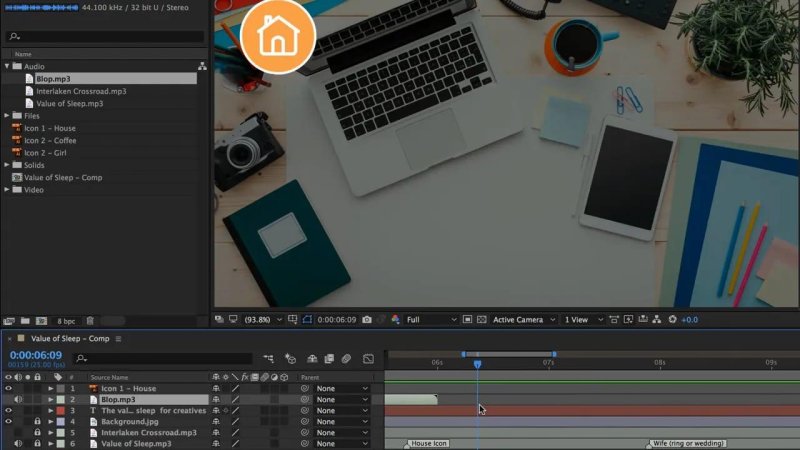Enable Frame Blending for all layers icon
This screenshot has height=450, width=800.
tap(329, 359)
